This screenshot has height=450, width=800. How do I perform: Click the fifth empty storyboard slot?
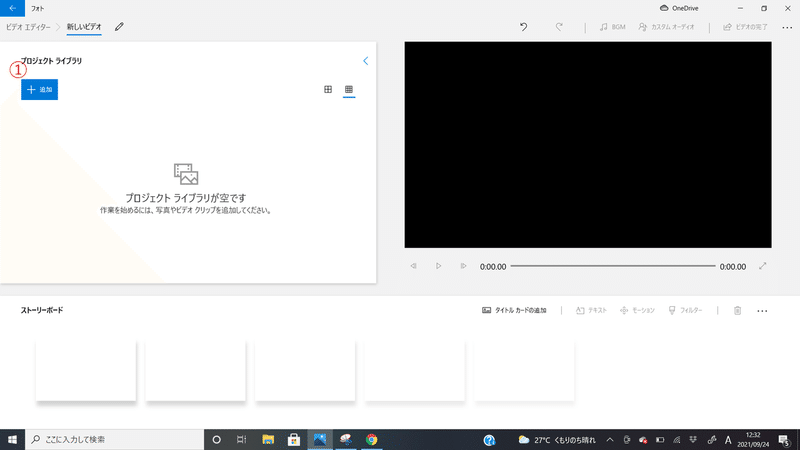[524, 370]
